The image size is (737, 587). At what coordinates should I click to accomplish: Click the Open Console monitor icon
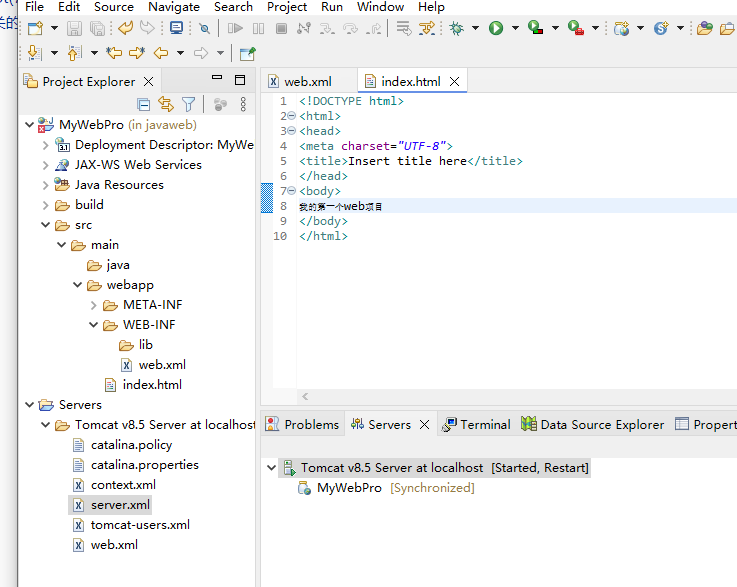coord(176,28)
